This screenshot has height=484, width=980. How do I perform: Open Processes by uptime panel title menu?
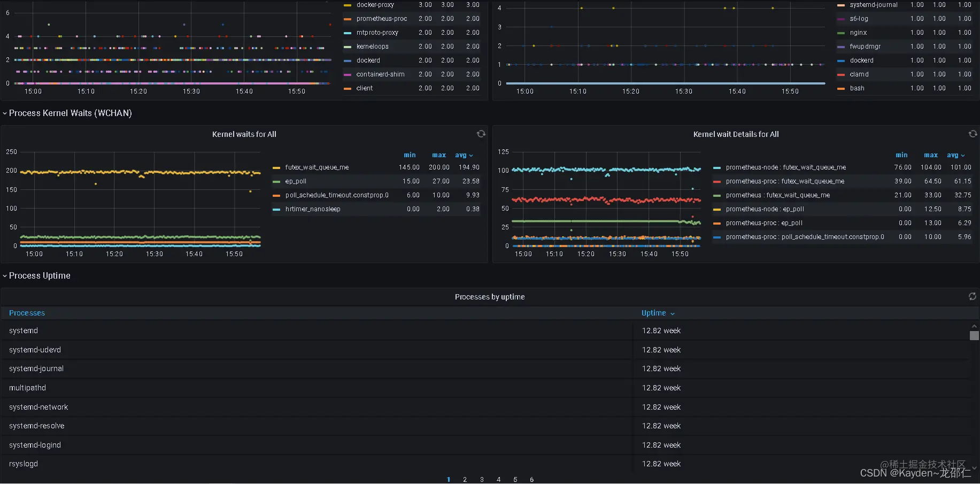(490, 297)
